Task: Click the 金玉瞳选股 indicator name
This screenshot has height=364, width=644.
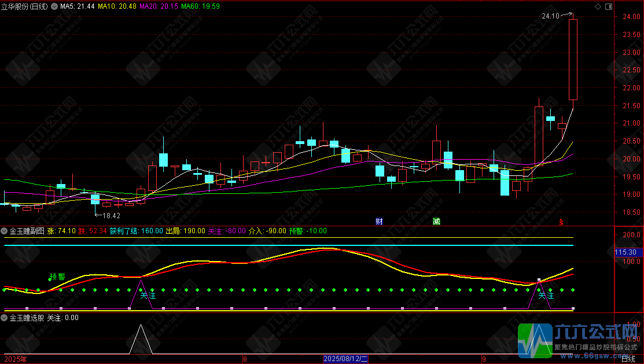Action: point(27,318)
